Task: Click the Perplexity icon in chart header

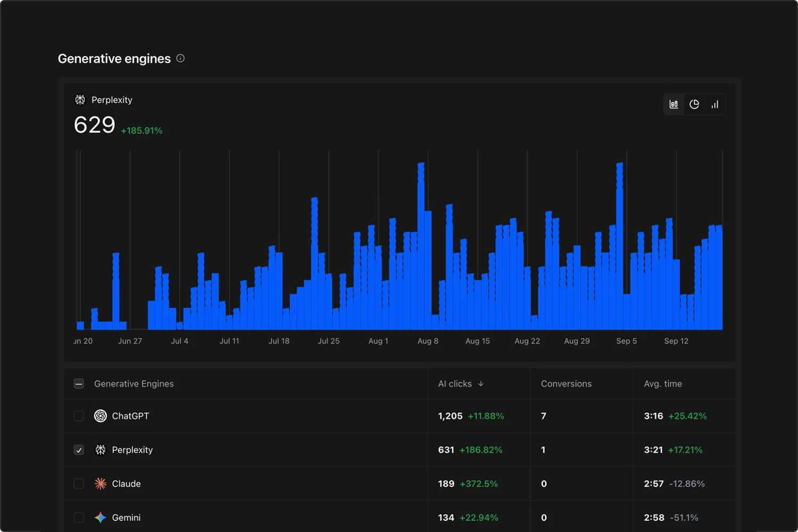Action: coord(80,99)
